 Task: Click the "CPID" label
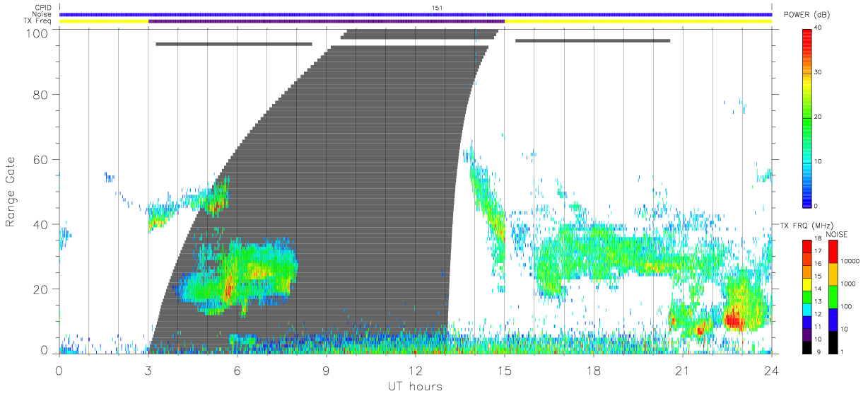[44, 8]
